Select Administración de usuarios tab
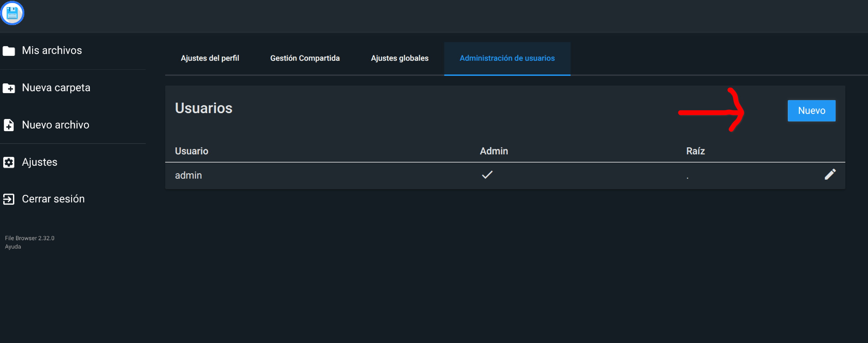This screenshot has height=343, width=868. 507,58
